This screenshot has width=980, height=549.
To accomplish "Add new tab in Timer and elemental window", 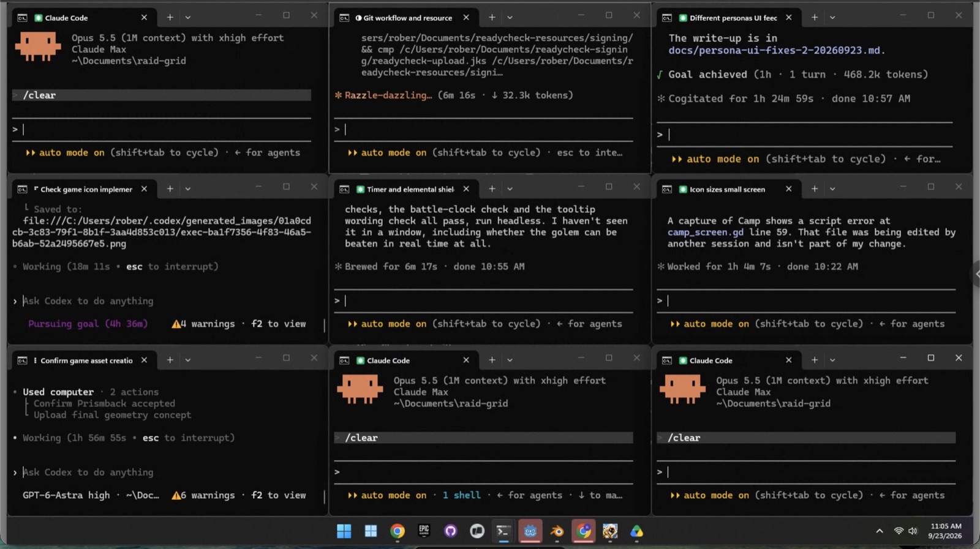I will [492, 189].
